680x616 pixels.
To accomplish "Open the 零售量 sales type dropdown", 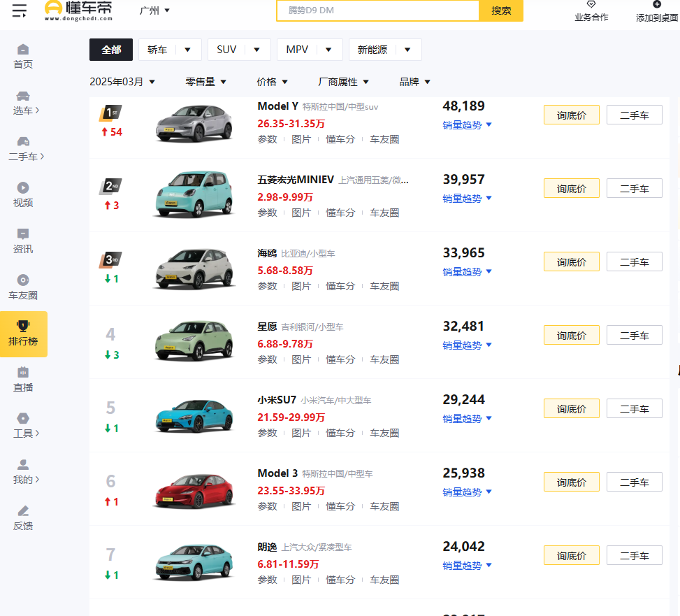I will click(206, 82).
